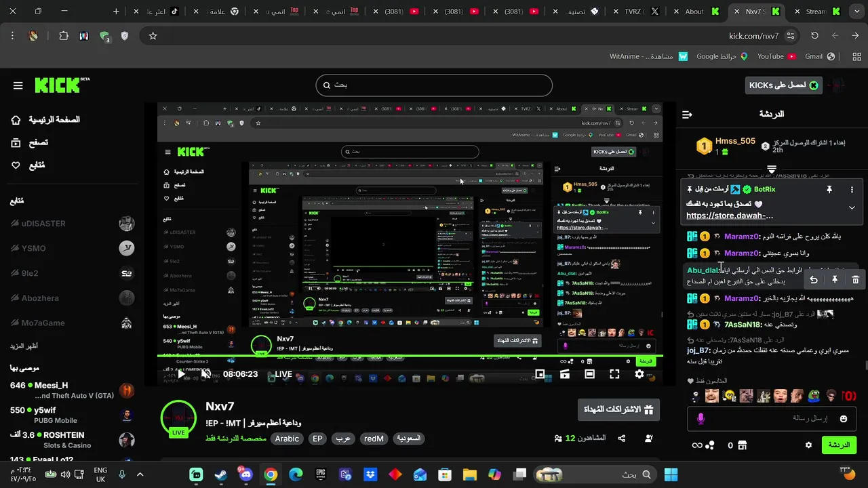Jump to LIVE in the video player

pos(283,374)
